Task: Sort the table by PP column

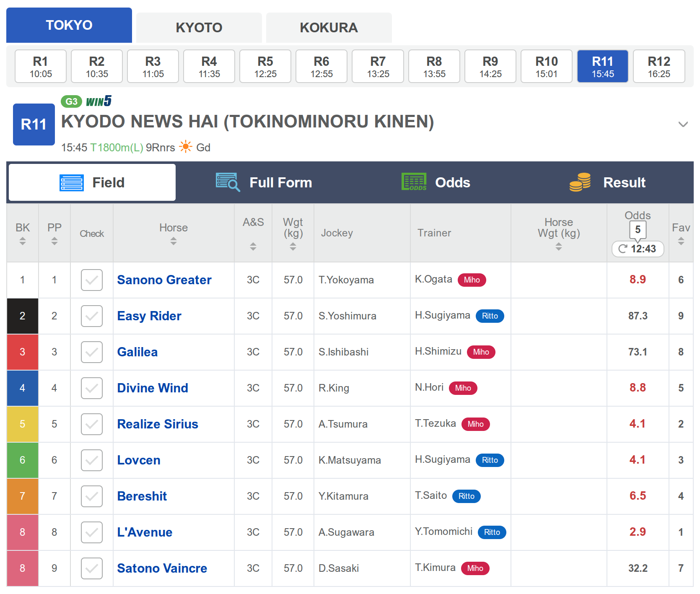Action: [x=54, y=241]
